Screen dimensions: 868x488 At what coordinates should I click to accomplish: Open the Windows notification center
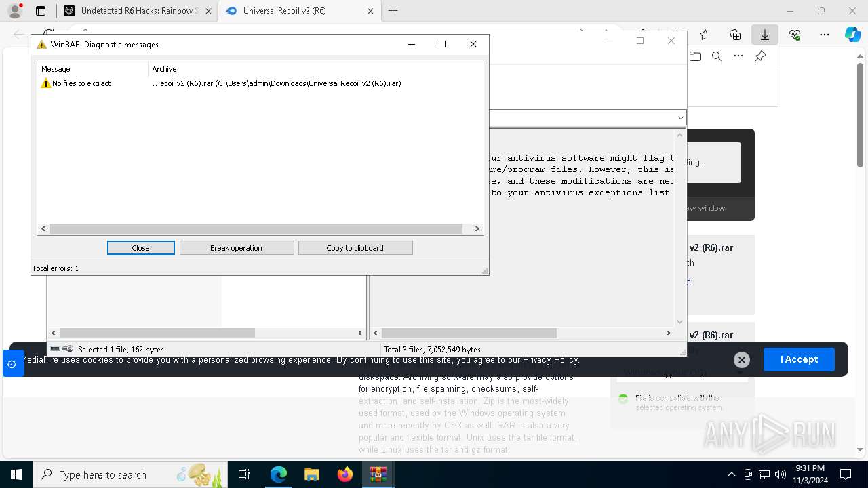pos(846,474)
